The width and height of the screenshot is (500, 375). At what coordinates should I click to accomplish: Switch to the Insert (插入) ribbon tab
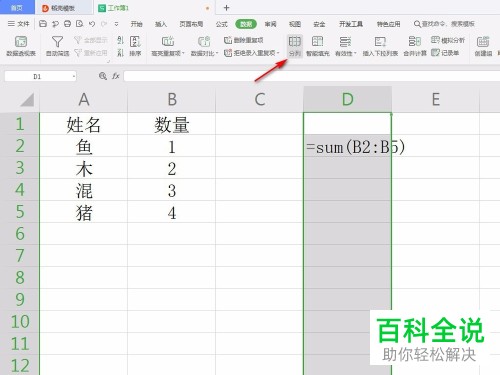point(161,24)
